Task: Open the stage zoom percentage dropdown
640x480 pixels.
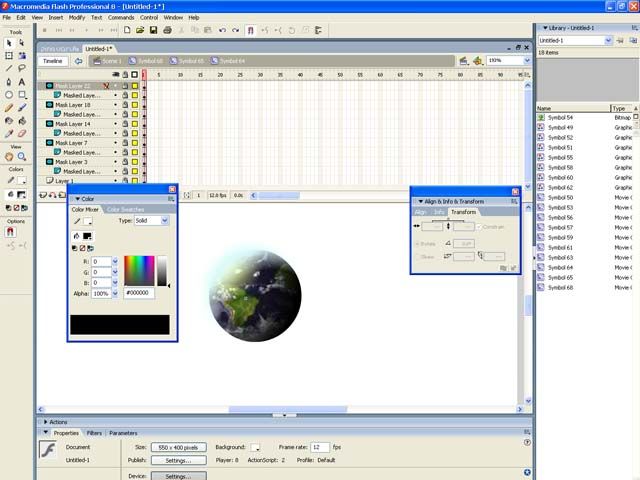Action: [527, 60]
